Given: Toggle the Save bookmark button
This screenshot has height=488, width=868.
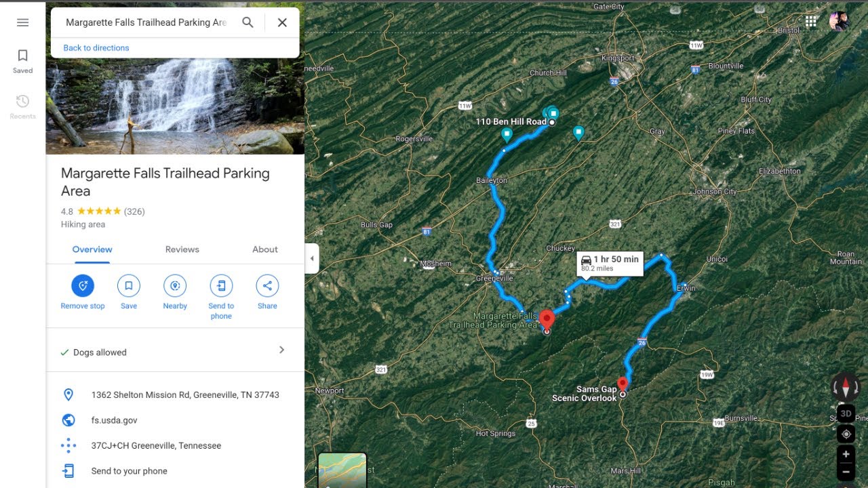Looking at the screenshot, I should click(129, 285).
